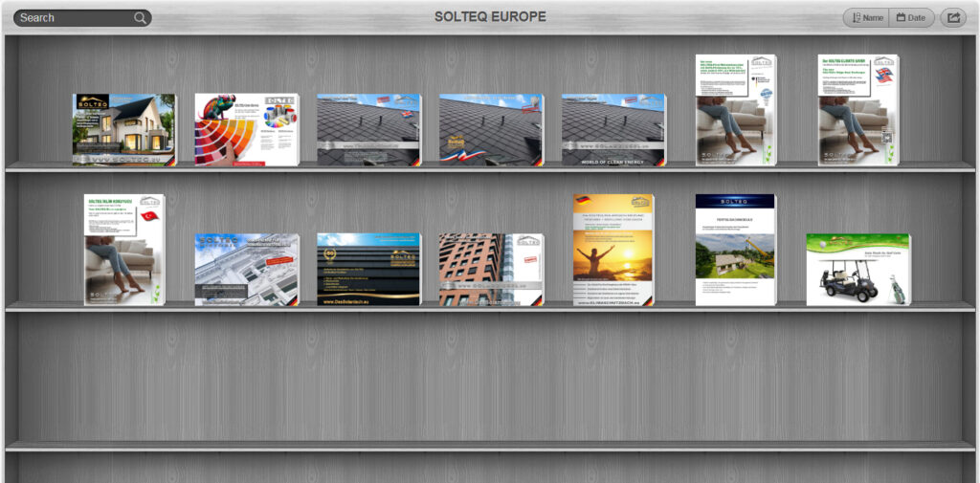Open the dark DasSolardach.eu brochure
The height and width of the screenshot is (483, 980).
point(369,270)
